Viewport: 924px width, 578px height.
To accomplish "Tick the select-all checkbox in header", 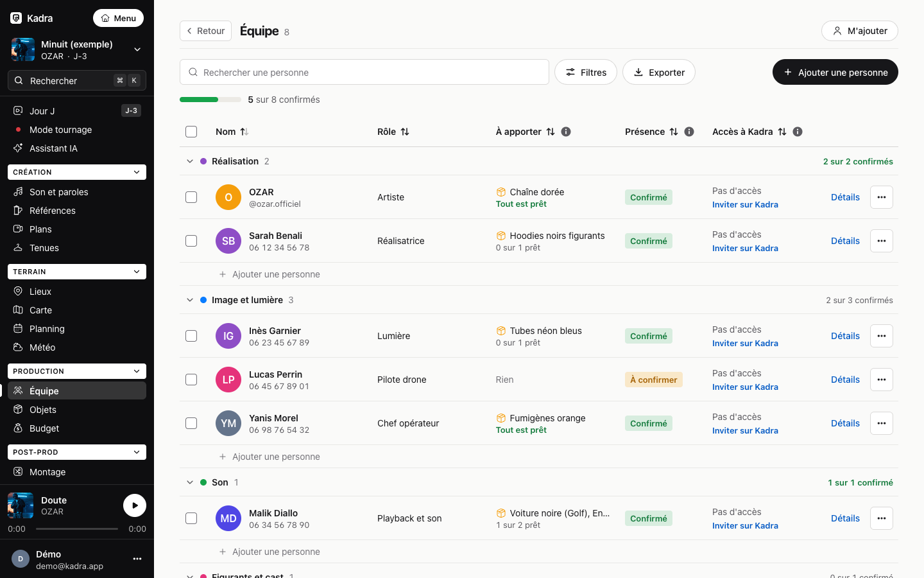I will click(x=191, y=132).
